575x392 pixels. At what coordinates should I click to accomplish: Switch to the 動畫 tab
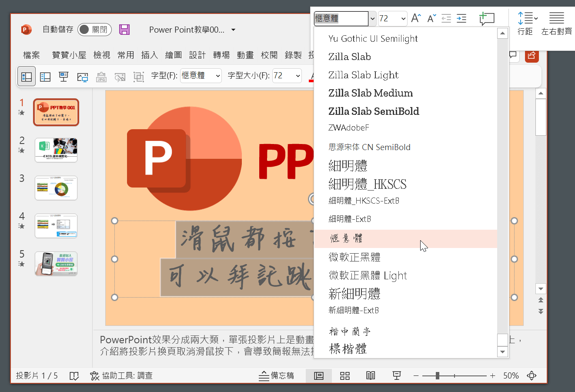pyautogui.click(x=245, y=55)
